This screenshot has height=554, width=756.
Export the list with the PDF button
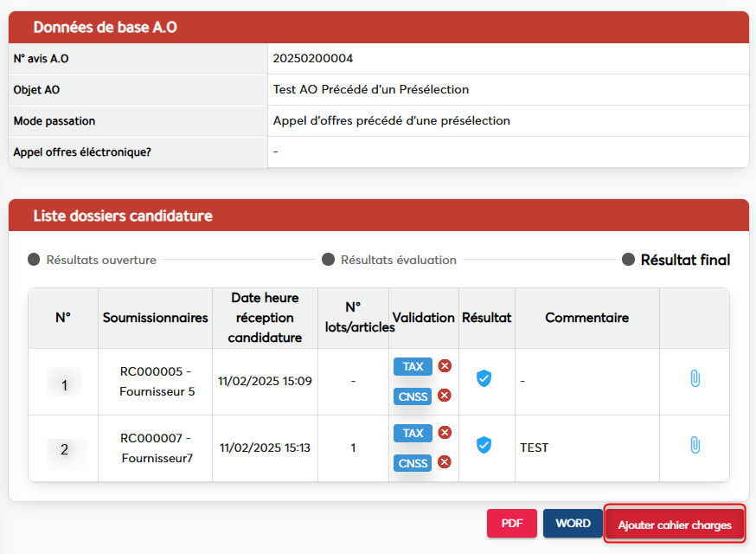(512, 524)
